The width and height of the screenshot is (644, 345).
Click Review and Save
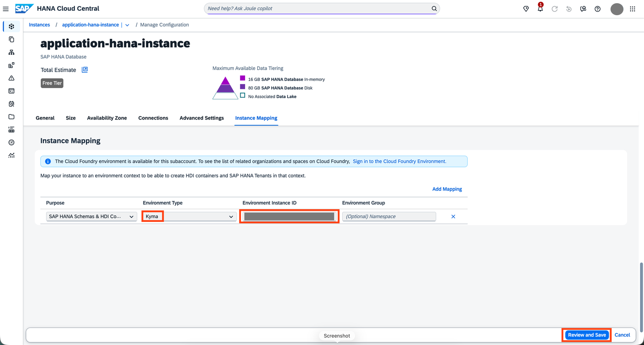pos(587,335)
